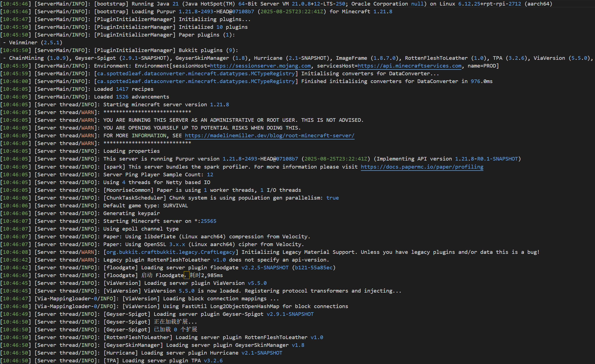Click the "Generating keypair" log message

131,213
